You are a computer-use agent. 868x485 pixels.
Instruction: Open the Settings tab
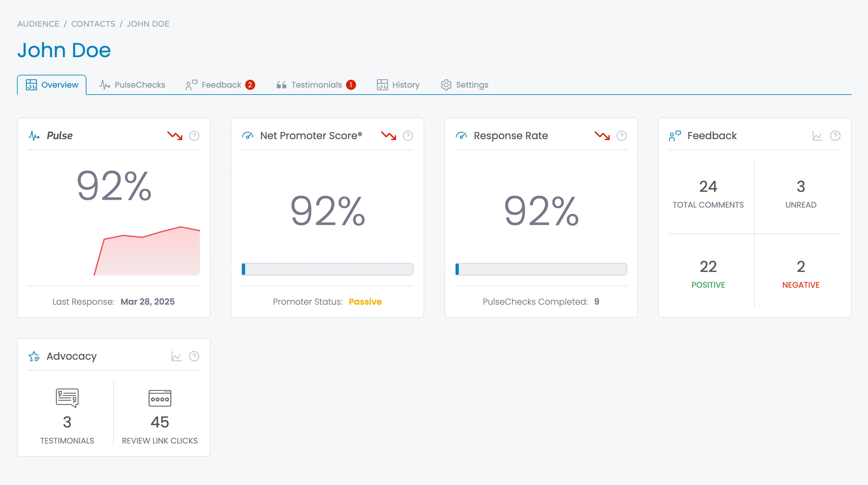465,85
